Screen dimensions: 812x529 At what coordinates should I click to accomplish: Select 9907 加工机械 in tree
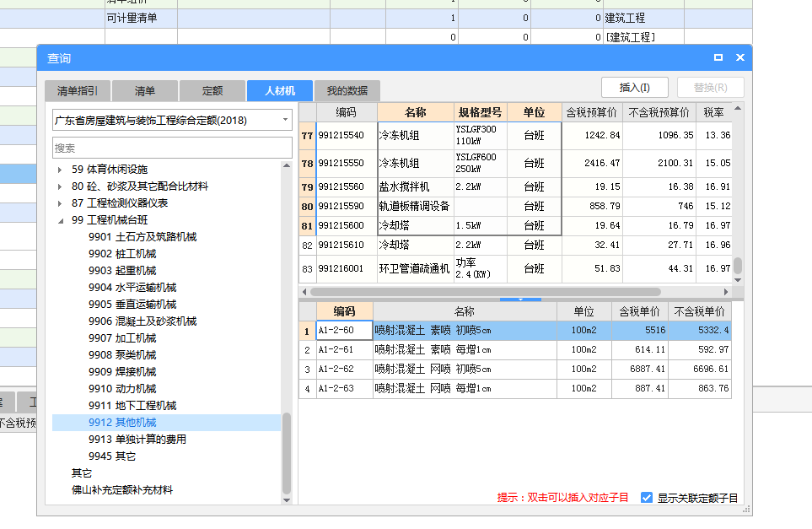point(122,337)
